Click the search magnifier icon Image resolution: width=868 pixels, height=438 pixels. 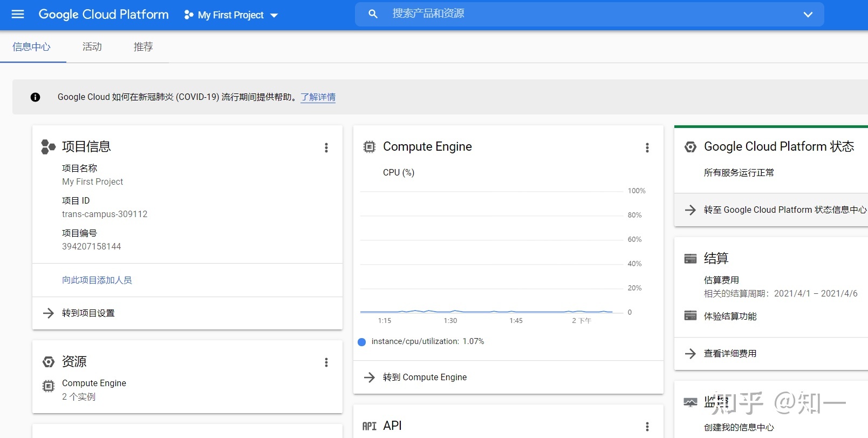[373, 14]
